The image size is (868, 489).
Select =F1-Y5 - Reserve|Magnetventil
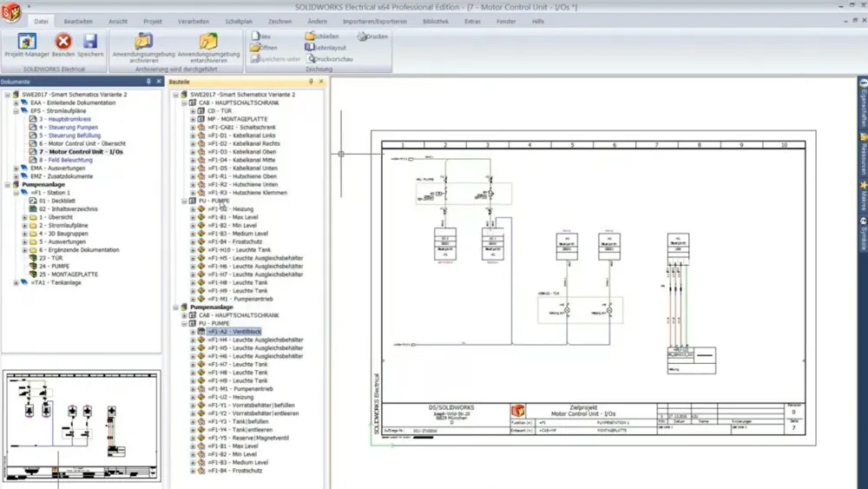(x=248, y=438)
